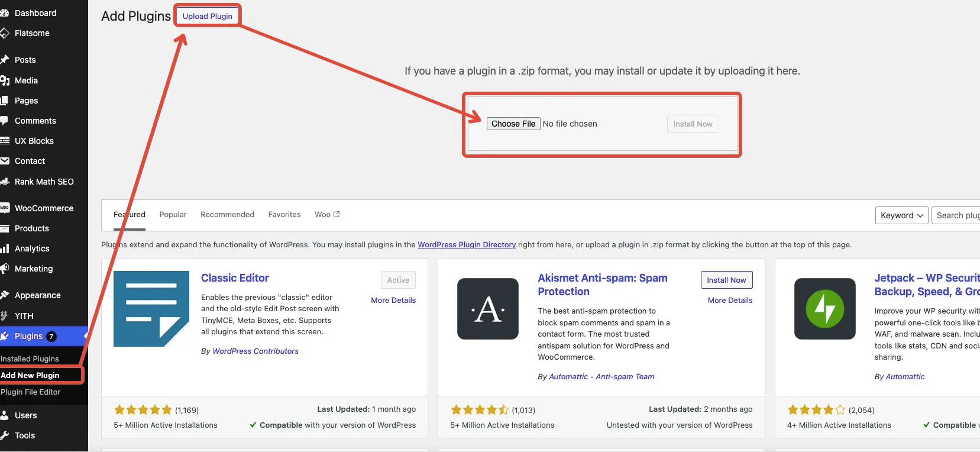Open Plugin File Editor submenu item

[30, 392]
